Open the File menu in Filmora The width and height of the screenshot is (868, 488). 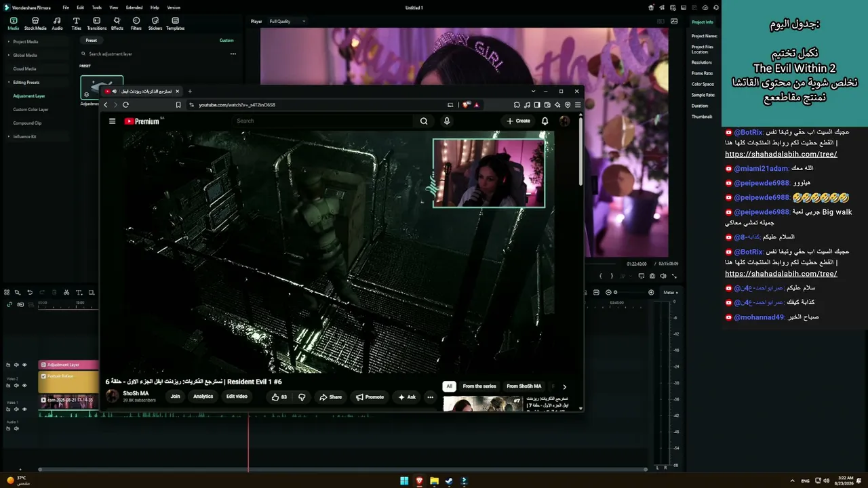(66, 7)
